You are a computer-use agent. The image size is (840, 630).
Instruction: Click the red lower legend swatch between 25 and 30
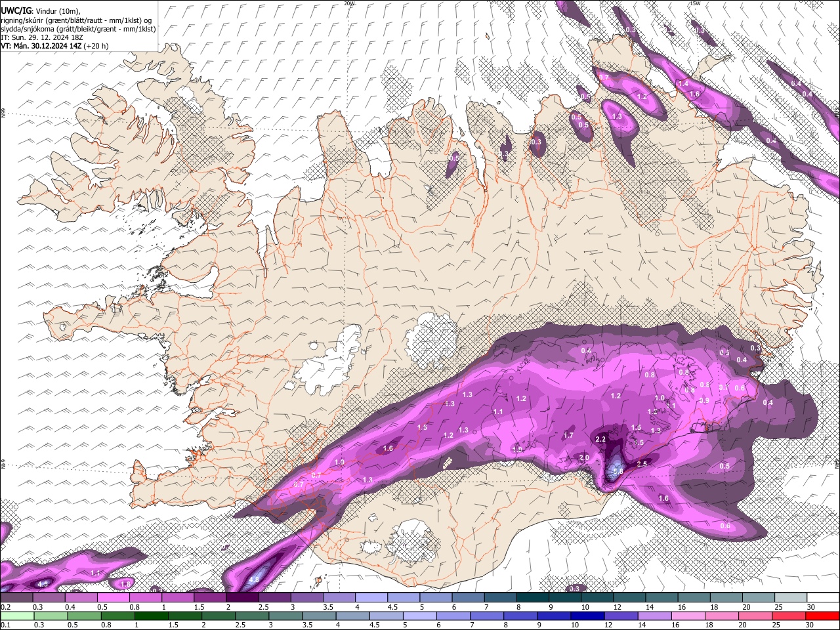pyautogui.click(x=787, y=616)
